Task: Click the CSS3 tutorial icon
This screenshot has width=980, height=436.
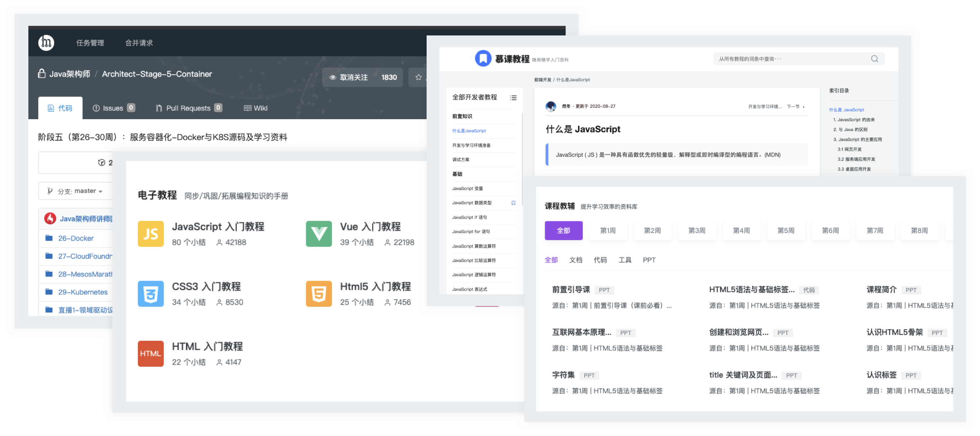Action: pyautogui.click(x=151, y=294)
